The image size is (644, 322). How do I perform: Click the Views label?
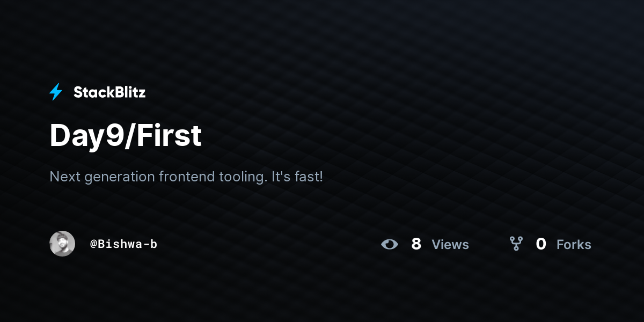[450, 245]
